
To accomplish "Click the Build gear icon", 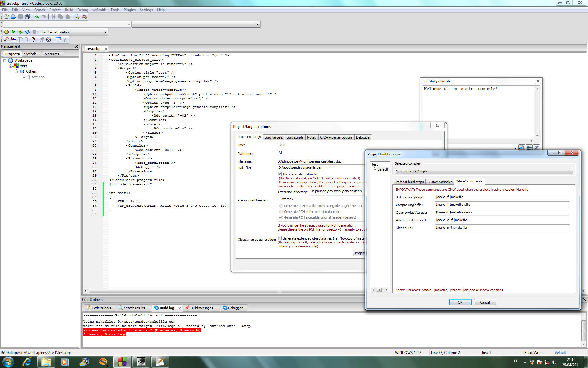I will 6,32.
